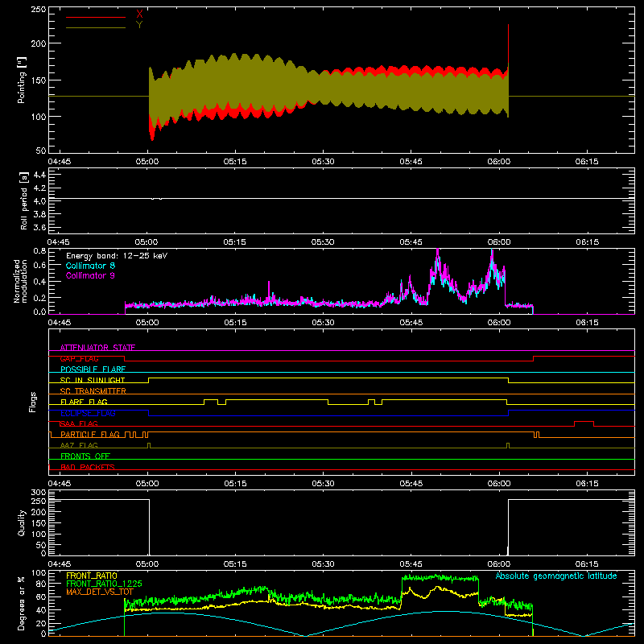Screen dimensions: 644x644
Task: Click the olive 'Y' legend label
Action: coord(139,25)
